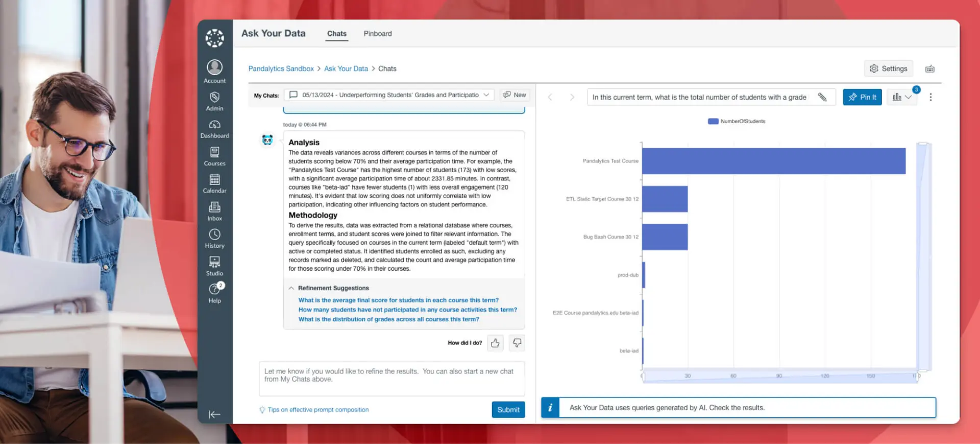Go to Admin in sidebar

[x=214, y=101]
